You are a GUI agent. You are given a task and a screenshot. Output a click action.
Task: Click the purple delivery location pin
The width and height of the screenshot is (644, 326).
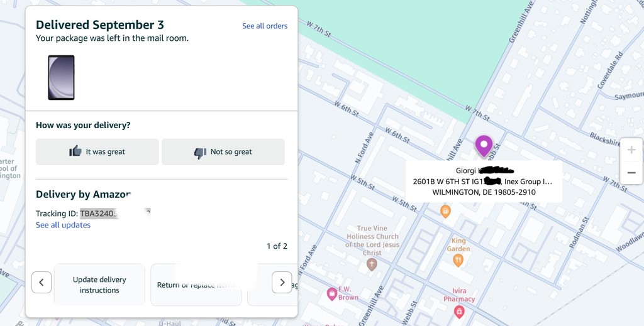(x=484, y=145)
